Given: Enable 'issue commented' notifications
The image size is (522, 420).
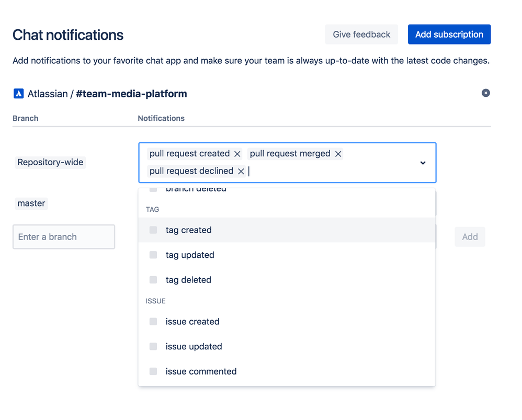Looking at the screenshot, I should coord(153,372).
